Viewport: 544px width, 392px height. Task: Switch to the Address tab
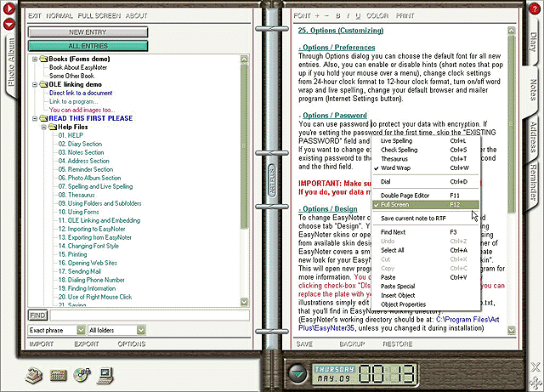533,137
